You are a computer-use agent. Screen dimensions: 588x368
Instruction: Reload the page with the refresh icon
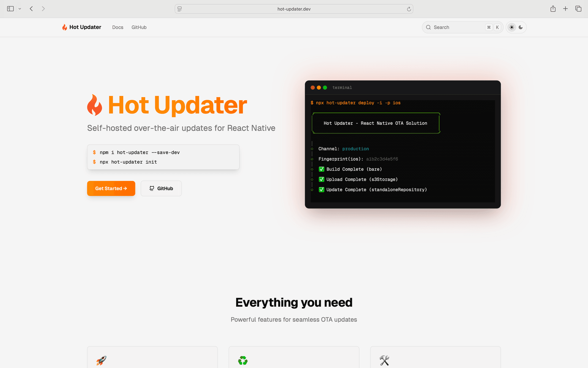click(x=409, y=9)
